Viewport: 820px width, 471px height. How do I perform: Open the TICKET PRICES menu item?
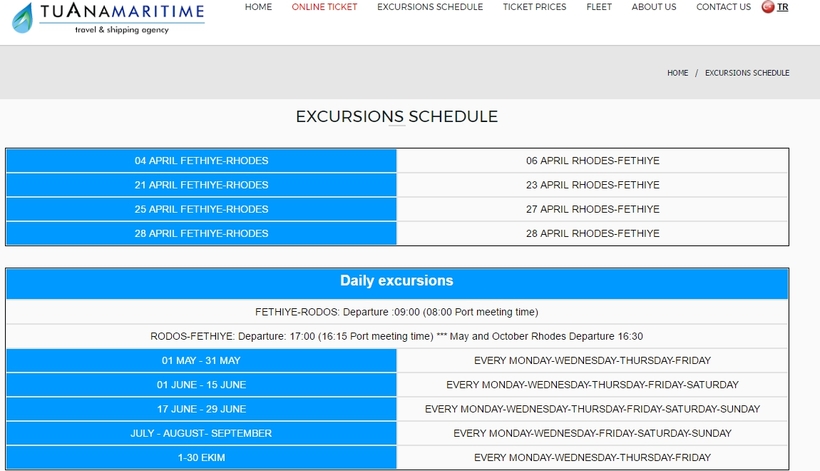(534, 7)
